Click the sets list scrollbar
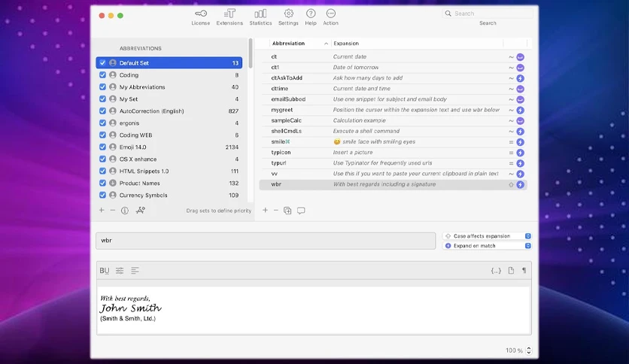 tap(251, 53)
